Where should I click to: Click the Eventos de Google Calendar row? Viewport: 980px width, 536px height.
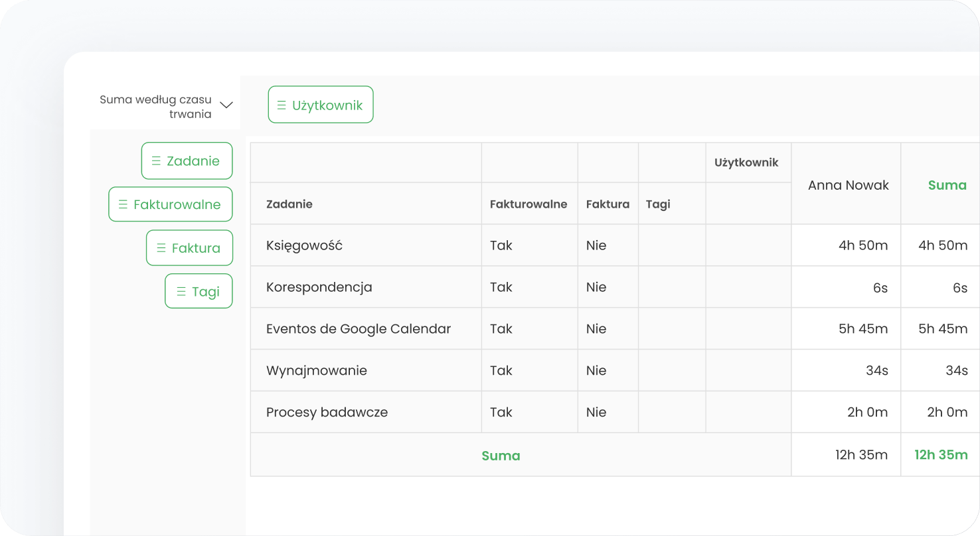coord(359,329)
